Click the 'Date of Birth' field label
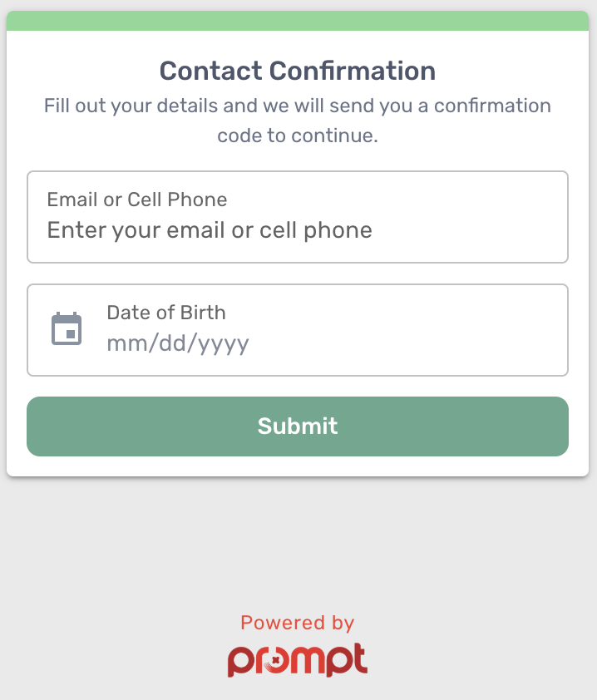 (x=166, y=313)
